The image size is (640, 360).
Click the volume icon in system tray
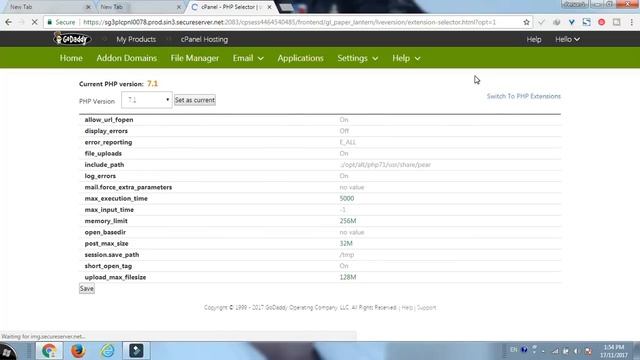point(576,351)
